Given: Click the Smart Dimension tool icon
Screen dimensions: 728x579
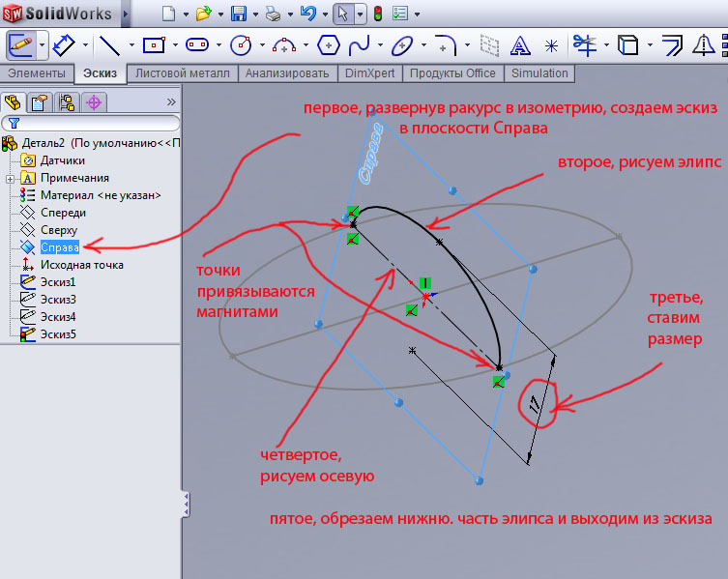Looking at the screenshot, I should tap(64, 44).
